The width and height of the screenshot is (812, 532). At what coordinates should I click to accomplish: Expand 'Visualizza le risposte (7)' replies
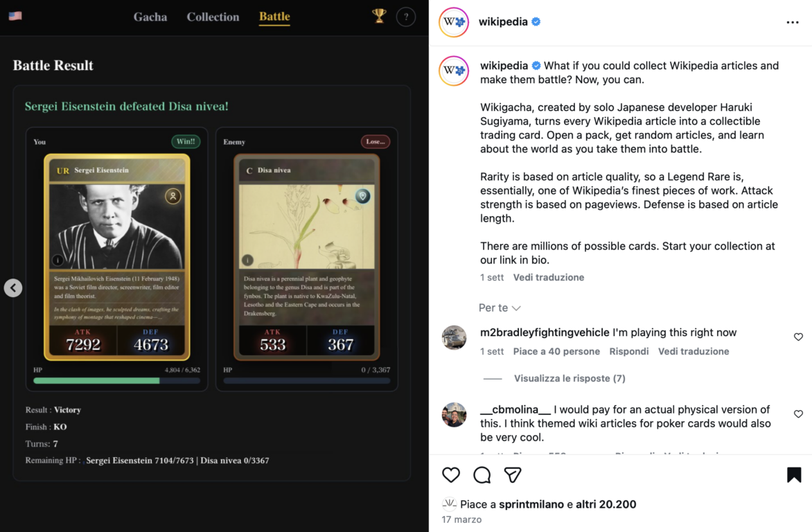(x=570, y=378)
